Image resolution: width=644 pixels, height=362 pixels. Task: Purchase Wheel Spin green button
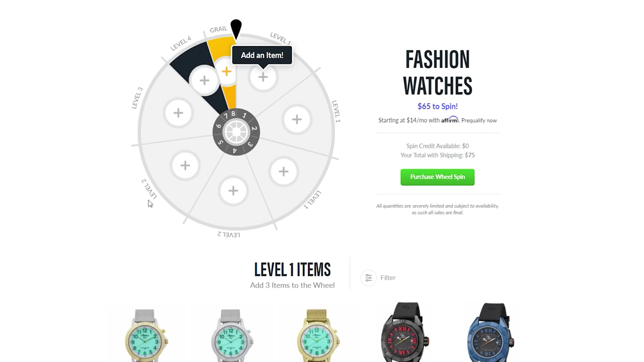[x=437, y=177]
